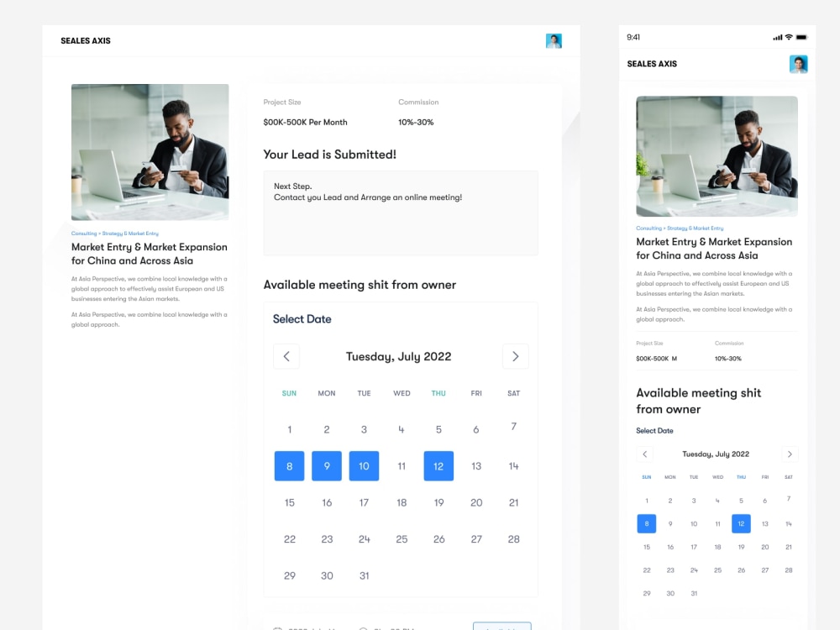Pick date 31 in mobile calendar
This screenshot has width=840, height=630.
(x=694, y=593)
